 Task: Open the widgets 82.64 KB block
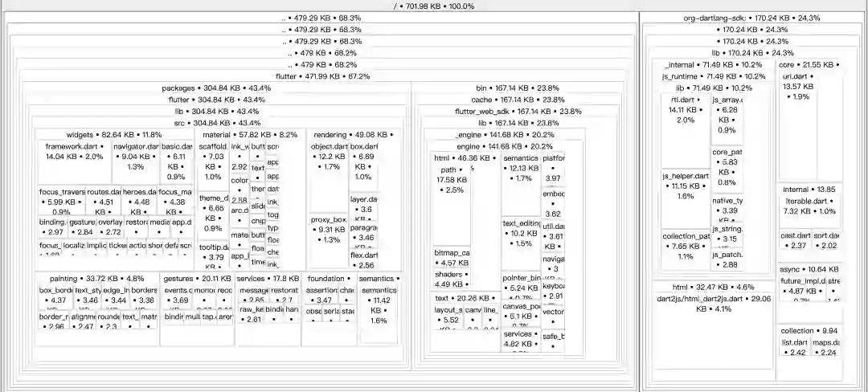(114, 134)
